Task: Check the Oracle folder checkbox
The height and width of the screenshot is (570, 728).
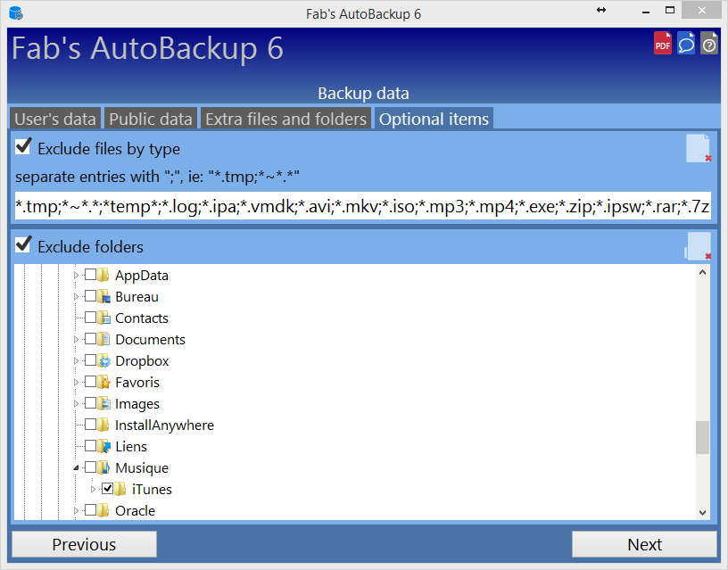Action: click(90, 509)
